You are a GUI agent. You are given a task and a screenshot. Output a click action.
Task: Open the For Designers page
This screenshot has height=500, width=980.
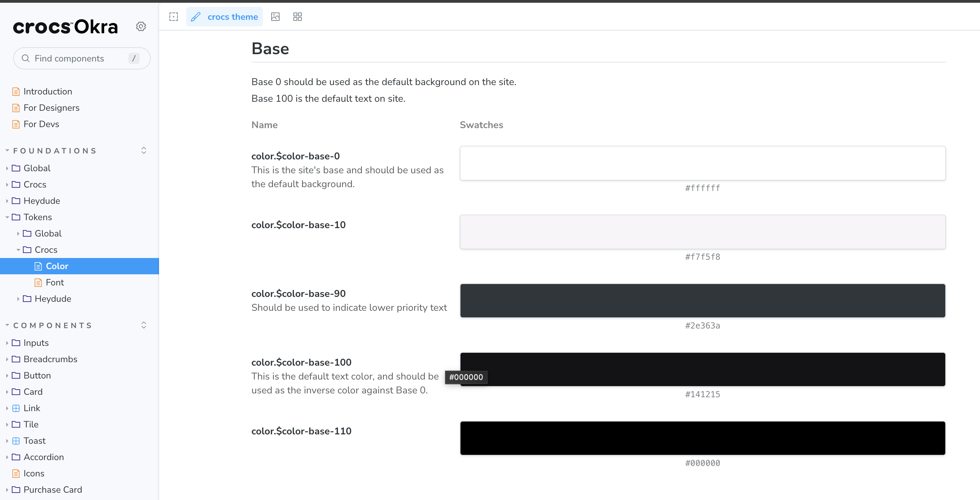(51, 108)
